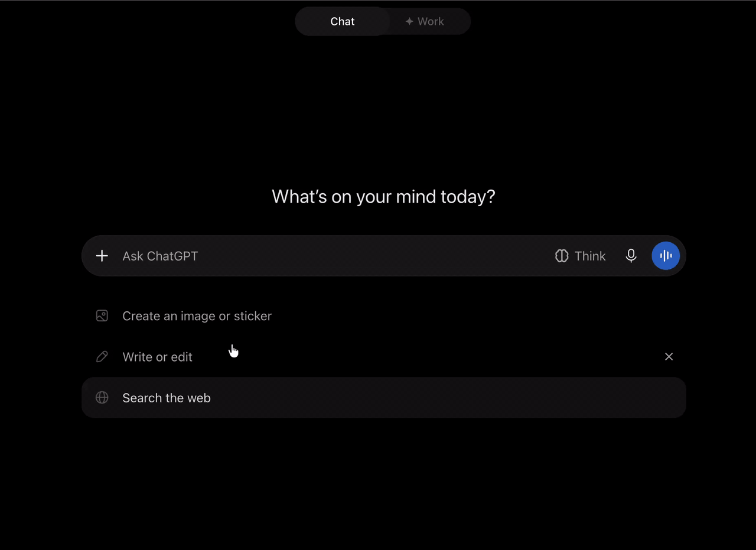
Task: Select the Write or edit suggestion
Action: (384, 357)
